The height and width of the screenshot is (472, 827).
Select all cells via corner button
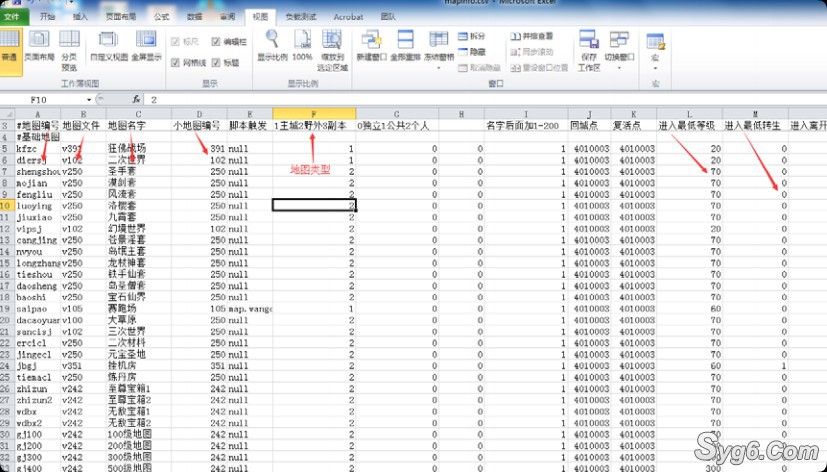click(7, 114)
